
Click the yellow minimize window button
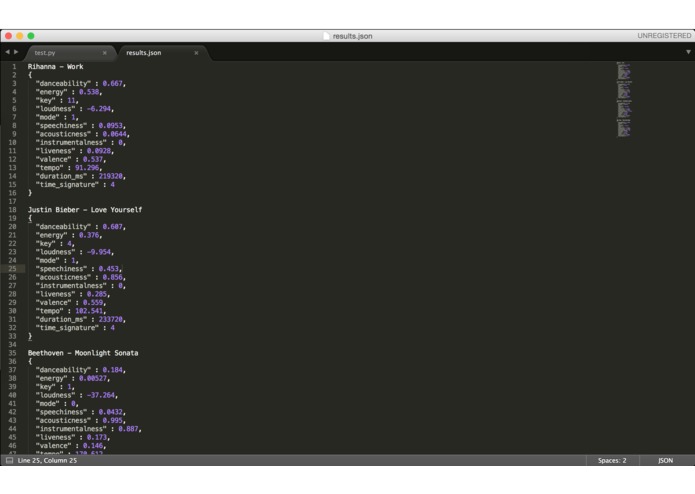pos(20,36)
